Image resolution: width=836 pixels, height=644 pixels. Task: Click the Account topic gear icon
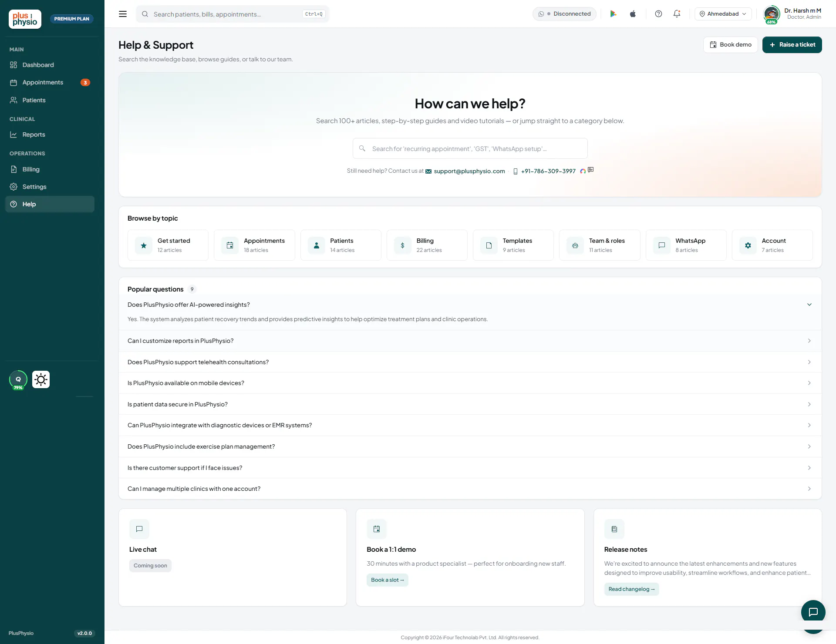[748, 245]
